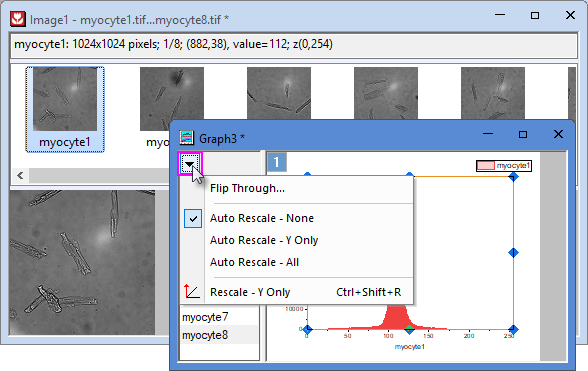The width and height of the screenshot is (588, 371).
Task: Click the green diamond handle on the x-axis
Action: (x=410, y=329)
